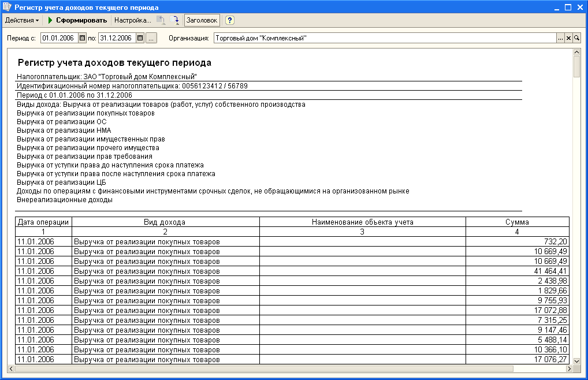This screenshot has width=588, height=380.
Task: Click the Внереализационные доходы line
Action: click(x=65, y=200)
